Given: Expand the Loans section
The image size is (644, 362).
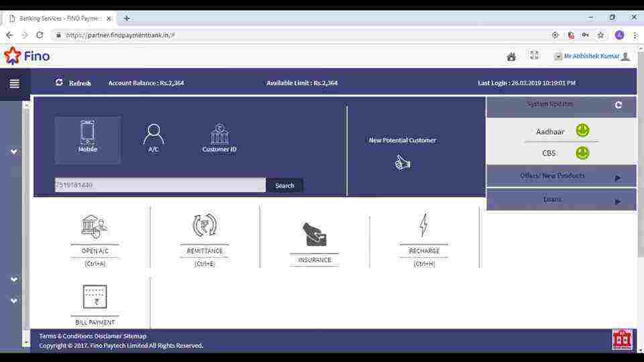Looking at the screenshot, I should coord(561,200).
